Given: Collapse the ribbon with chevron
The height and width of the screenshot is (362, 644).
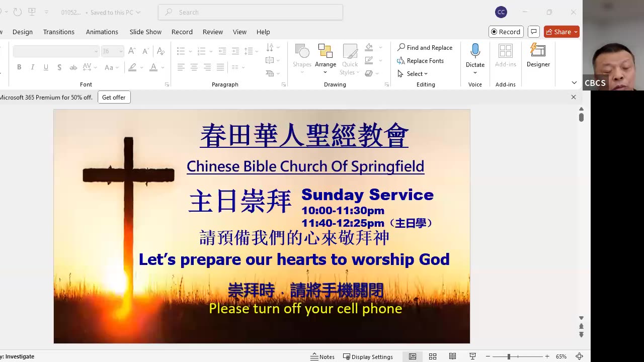Looking at the screenshot, I should tap(574, 82).
